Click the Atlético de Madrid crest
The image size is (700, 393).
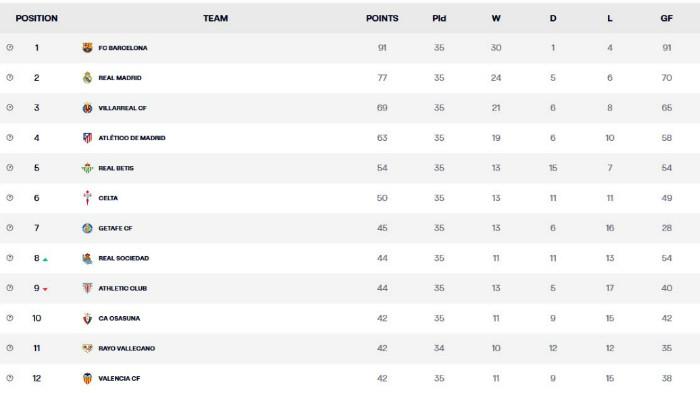click(88, 138)
